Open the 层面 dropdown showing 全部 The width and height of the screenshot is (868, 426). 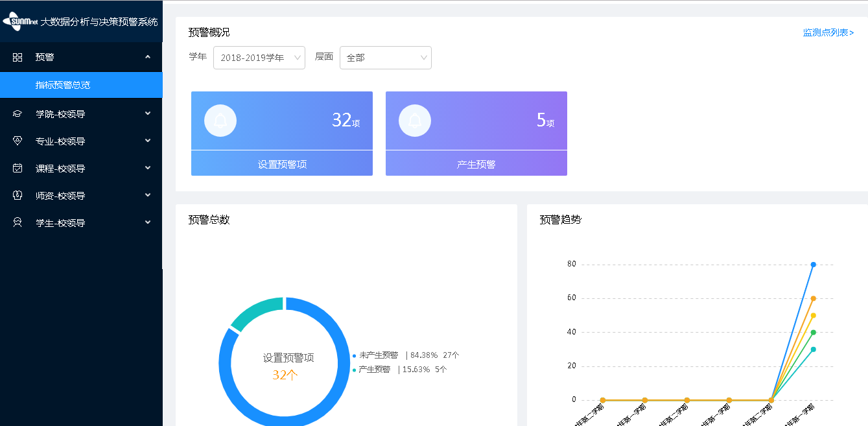[385, 58]
